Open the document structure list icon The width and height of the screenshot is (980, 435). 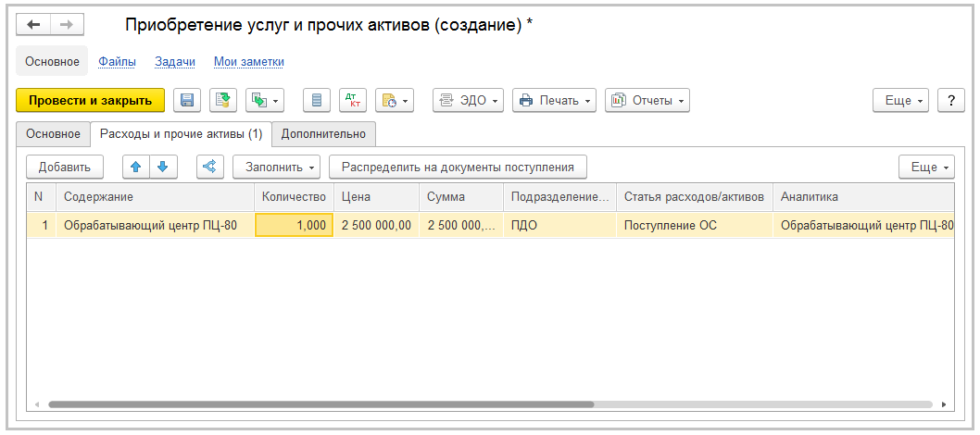pos(317,100)
